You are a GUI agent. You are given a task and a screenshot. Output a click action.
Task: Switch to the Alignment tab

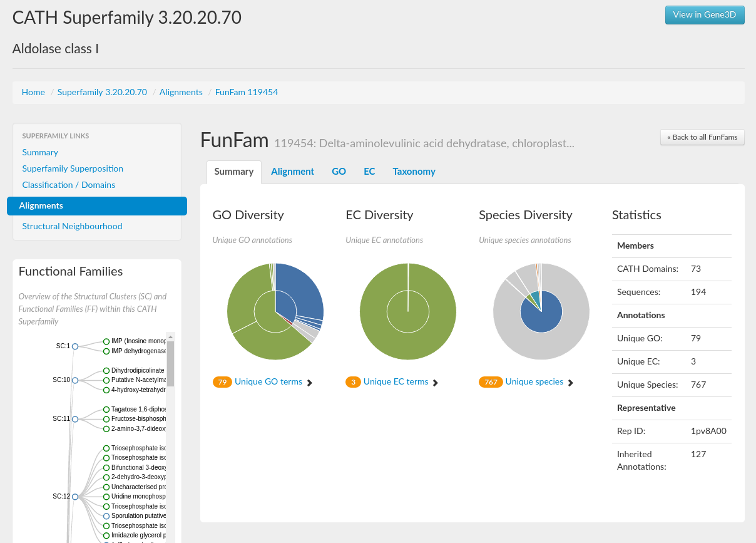tap(292, 172)
